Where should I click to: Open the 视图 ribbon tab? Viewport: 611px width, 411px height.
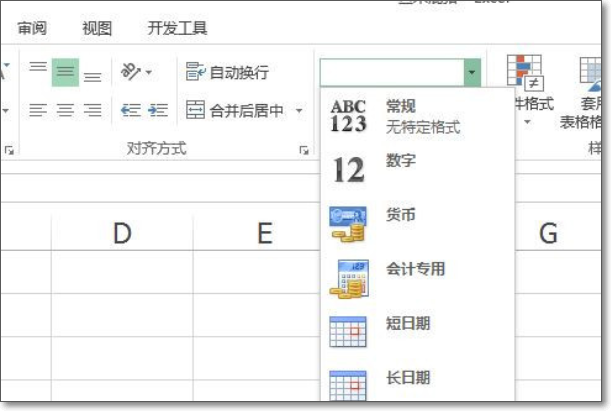(97, 28)
